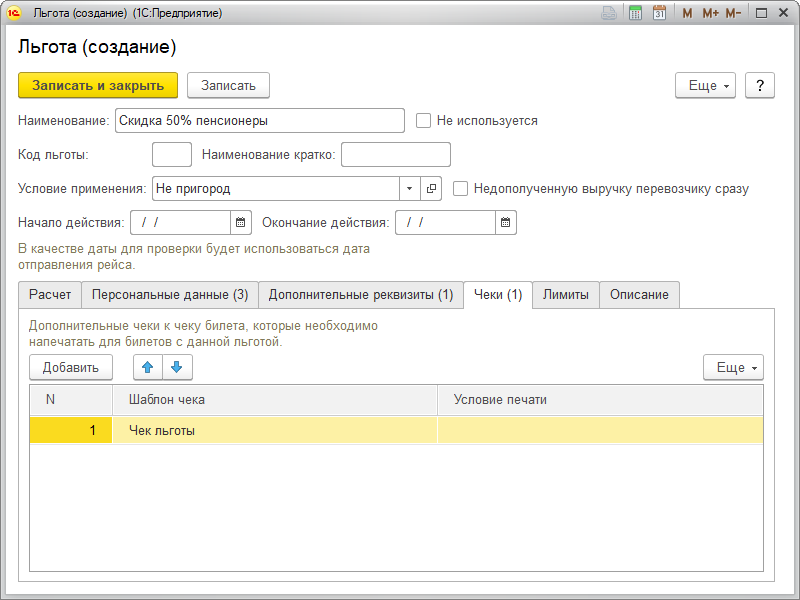Open date picker for Начало действия
Viewport: 800px width, 600px height.
point(240,222)
